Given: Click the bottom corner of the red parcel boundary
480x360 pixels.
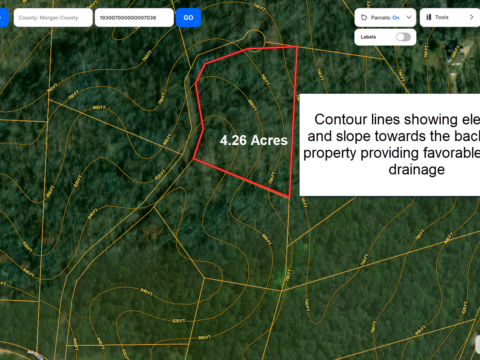Looking at the screenshot, I should pos(289,197).
